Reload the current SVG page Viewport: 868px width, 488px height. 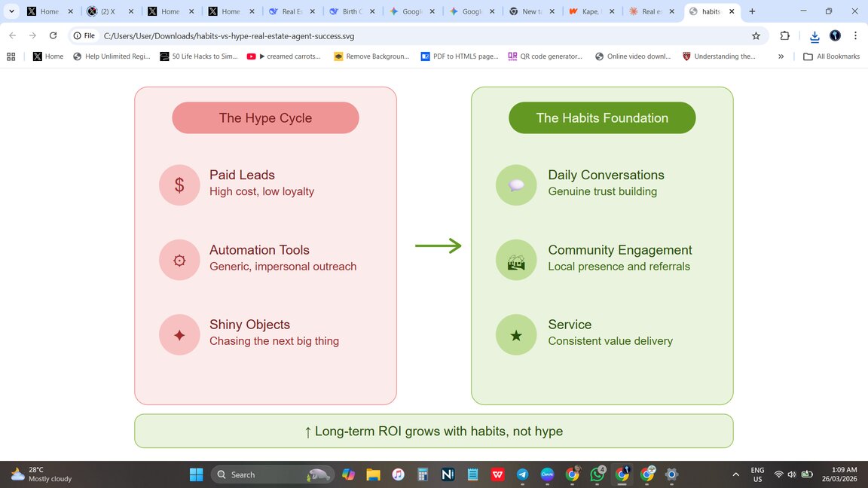[53, 35]
